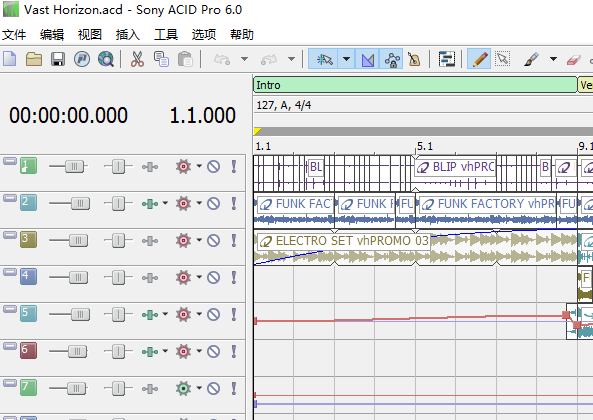The width and height of the screenshot is (593, 420).
Task: Save project with floppy disk icon
Action: pyautogui.click(x=58, y=59)
